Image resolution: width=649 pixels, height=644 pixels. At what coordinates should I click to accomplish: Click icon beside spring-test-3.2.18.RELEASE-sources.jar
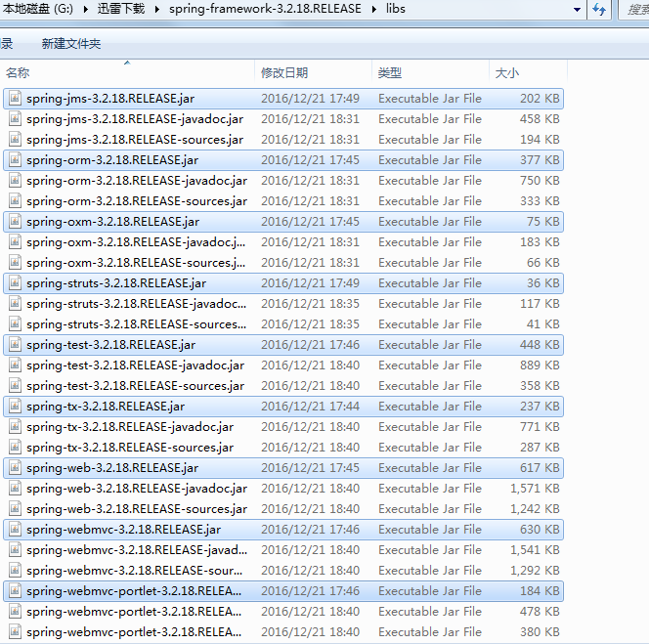pyautogui.click(x=16, y=386)
